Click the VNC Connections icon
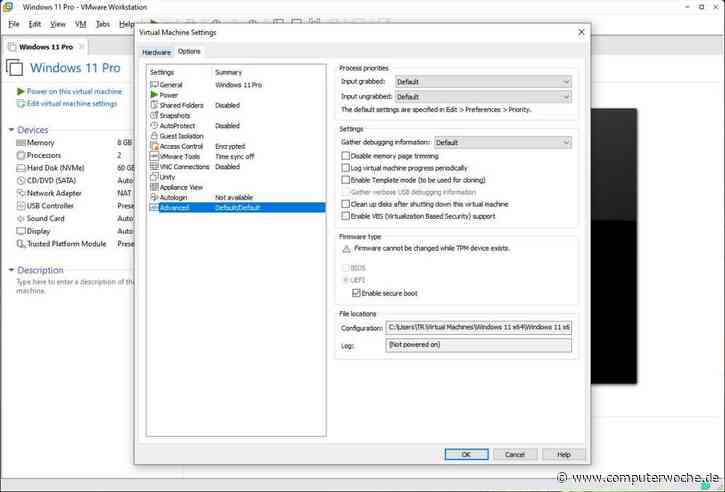725x492 pixels. point(154,166)
